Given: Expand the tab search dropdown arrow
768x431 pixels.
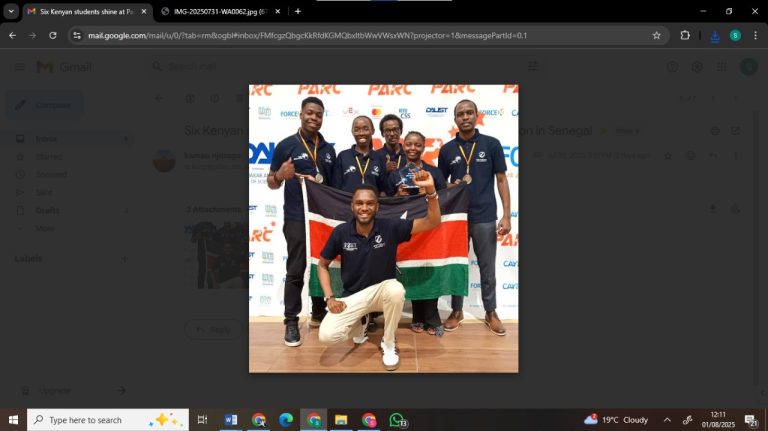Looking at the screenshot, I should [x=11, y=11].
